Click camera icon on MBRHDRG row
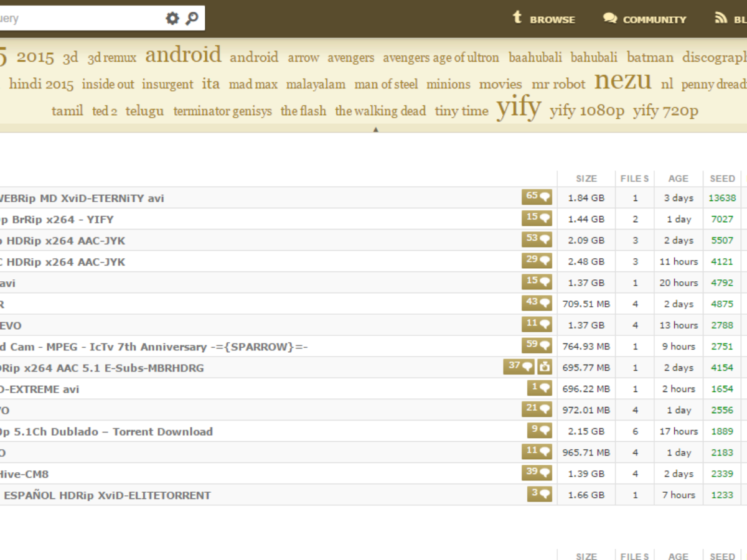Viewport: 747px width, 560px height. tap(545, 367)
